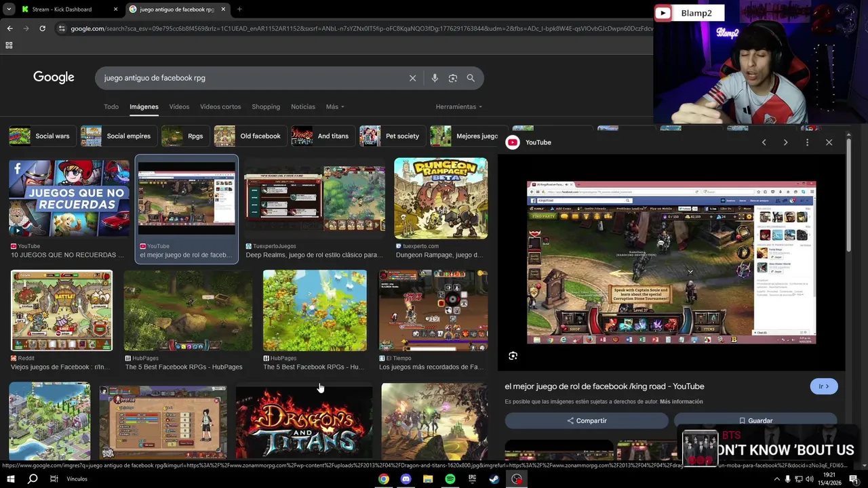The image size is (868, 488).
Task: Open Task View on the taskbar
Action: 54,479
